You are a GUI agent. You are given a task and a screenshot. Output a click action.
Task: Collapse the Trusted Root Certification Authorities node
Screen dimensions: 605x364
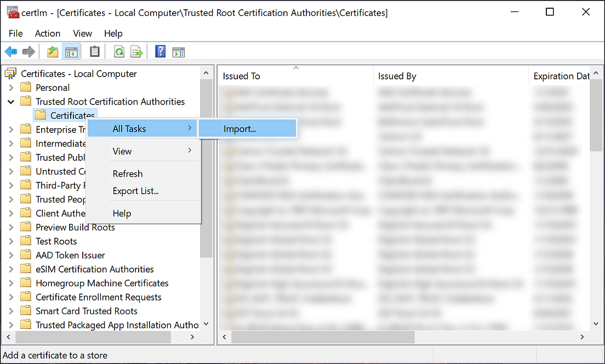pos(12,101)
